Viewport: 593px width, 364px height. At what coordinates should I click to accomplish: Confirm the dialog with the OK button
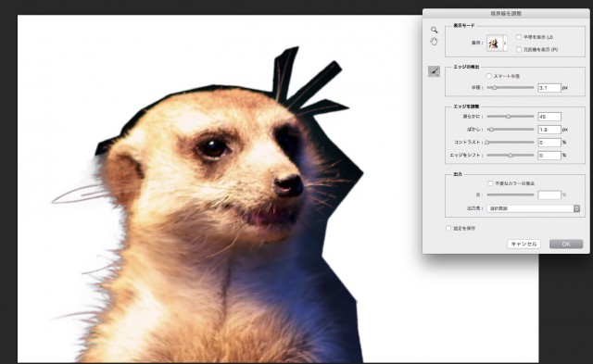566,245
